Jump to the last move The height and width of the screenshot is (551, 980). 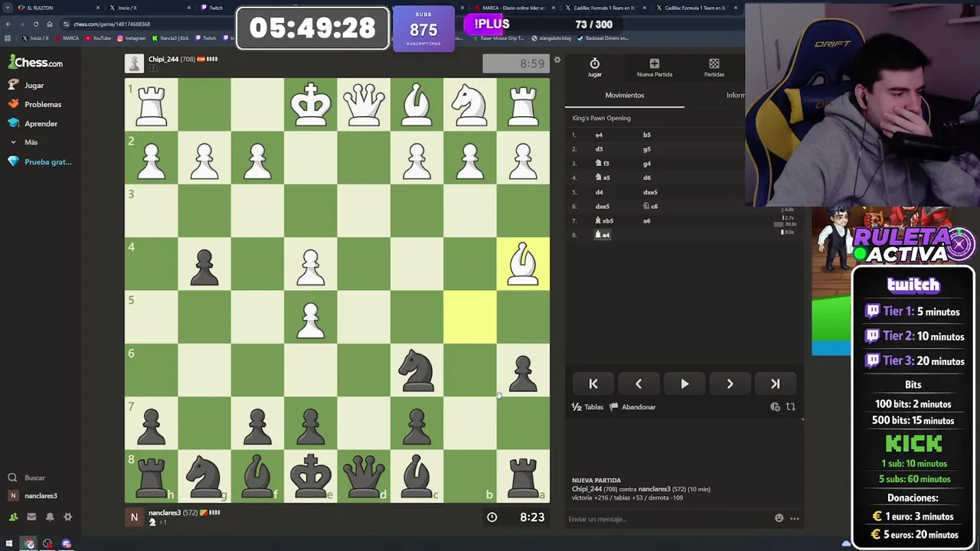(776, 384)
